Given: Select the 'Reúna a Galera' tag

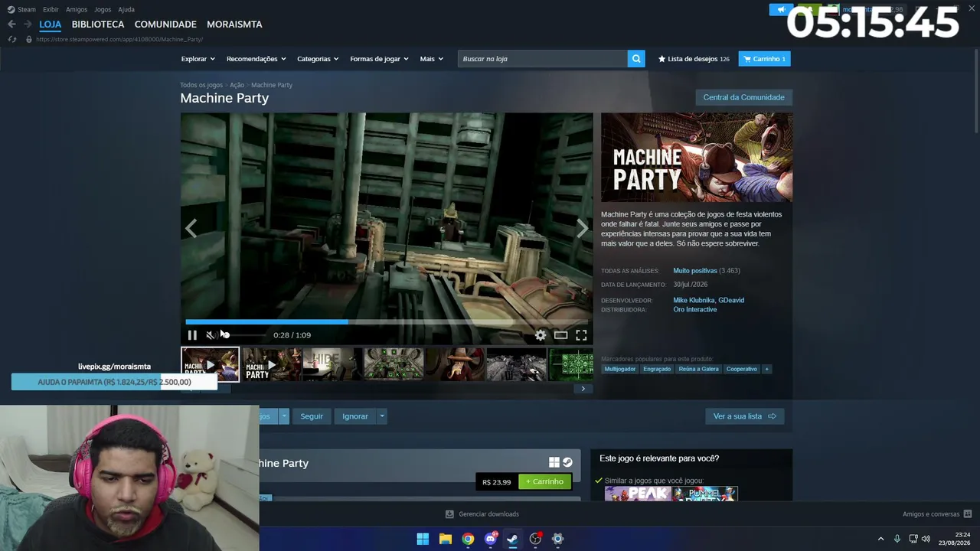Looking at the screenshot, I should pyautogui.click(x=699, y=369).
